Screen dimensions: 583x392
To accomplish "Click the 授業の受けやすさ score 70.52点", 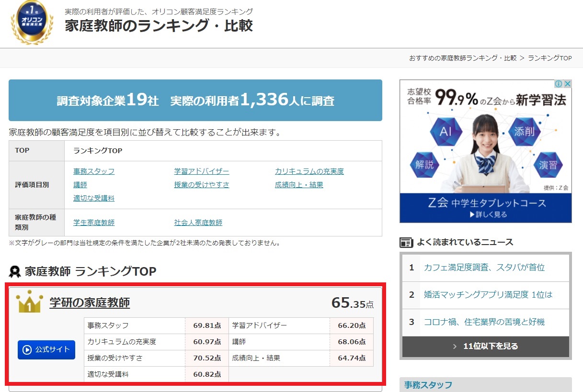I will [x=207, y=358].
